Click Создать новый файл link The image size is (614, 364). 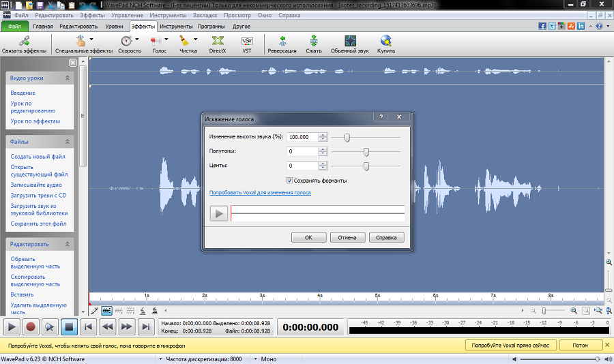(38, 157)
